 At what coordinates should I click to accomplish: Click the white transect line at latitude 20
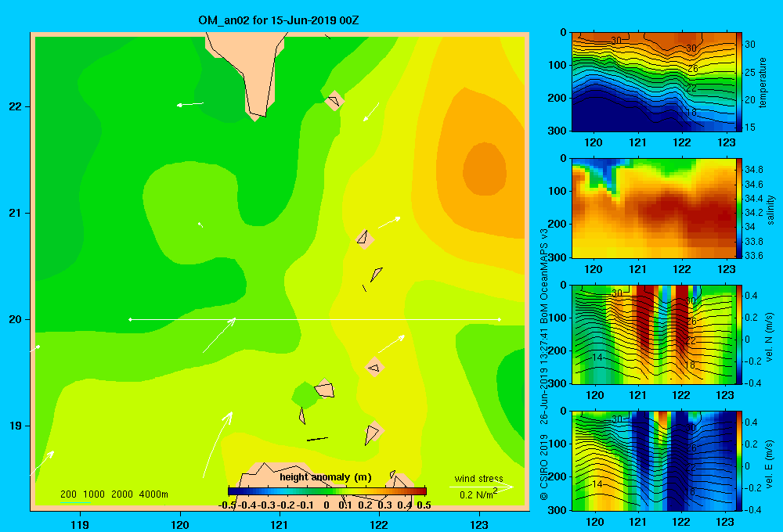coord(315,319)
